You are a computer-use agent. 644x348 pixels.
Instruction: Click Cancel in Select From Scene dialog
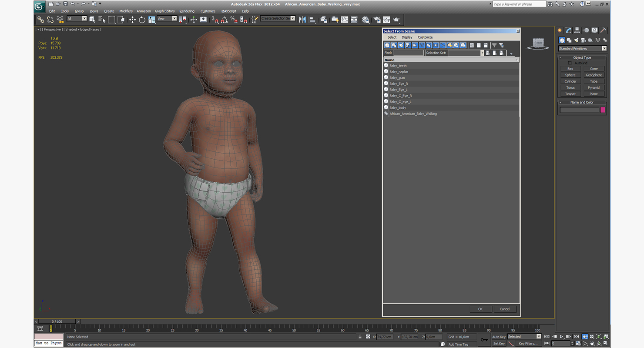(505, 309)
